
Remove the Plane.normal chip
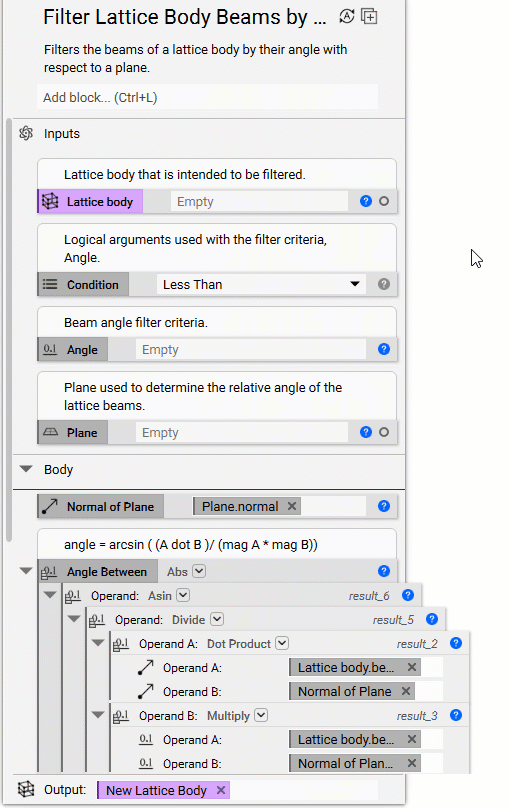click(x=292, y=506)
